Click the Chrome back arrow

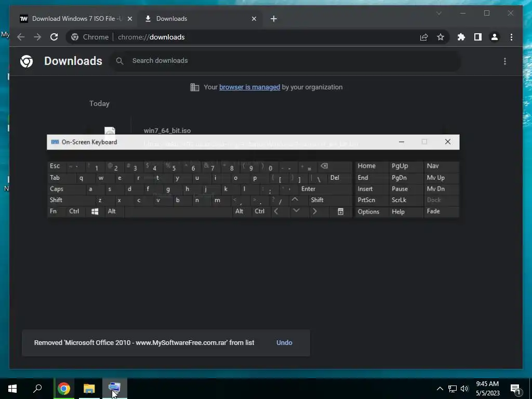tap(21, 37)
